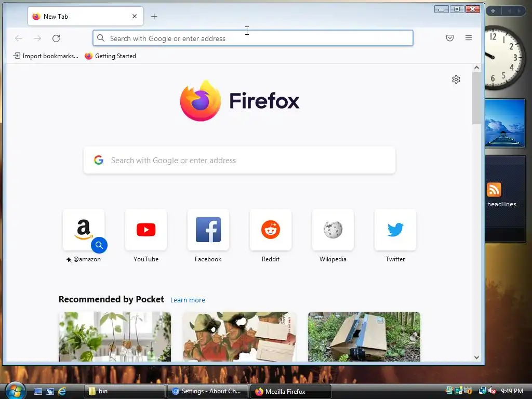The image size is (532, 399).
Task: Open Pocket story with cowboy illustration
Action: click(240, 337)
